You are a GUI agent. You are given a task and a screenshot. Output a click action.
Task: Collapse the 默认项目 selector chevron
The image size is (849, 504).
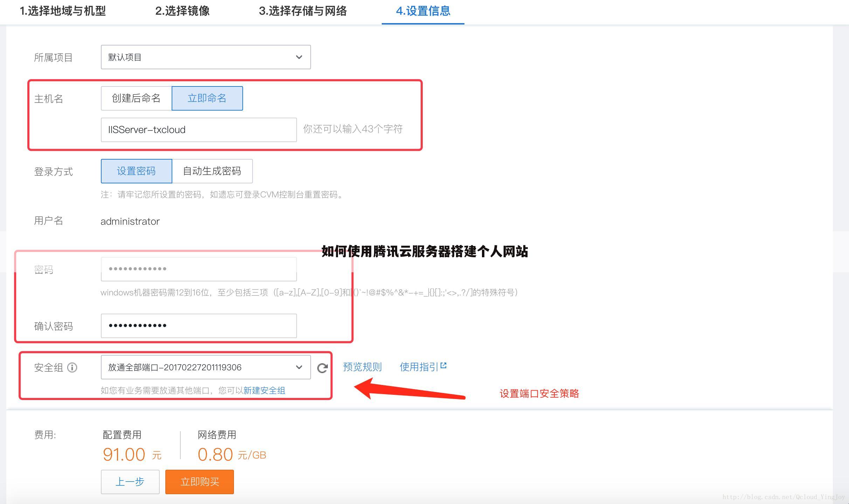tap(299, 57)
